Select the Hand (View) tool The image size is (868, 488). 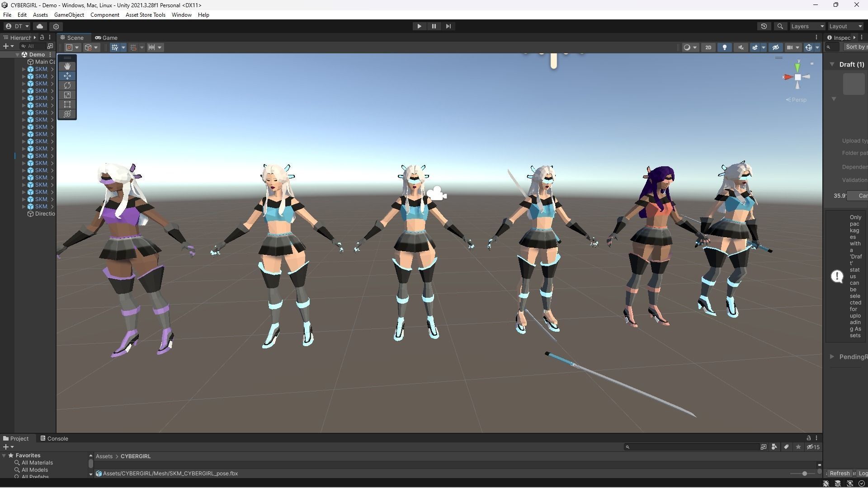67,66
